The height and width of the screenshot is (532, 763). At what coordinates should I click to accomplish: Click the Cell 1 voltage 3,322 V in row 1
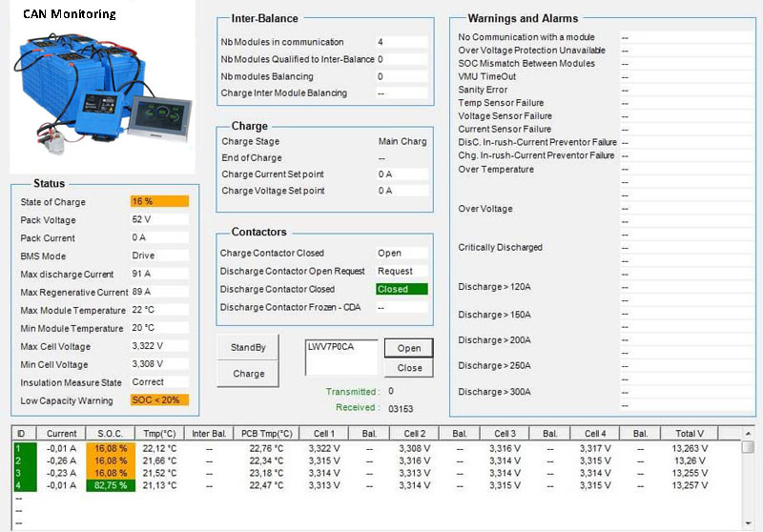coord(324,448)
